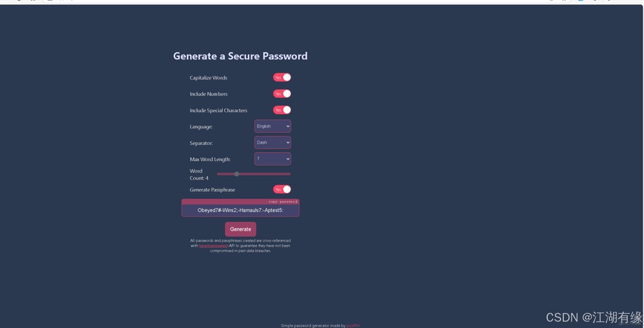Toggle the Include Special Characters switch

[x=282, y=110]
